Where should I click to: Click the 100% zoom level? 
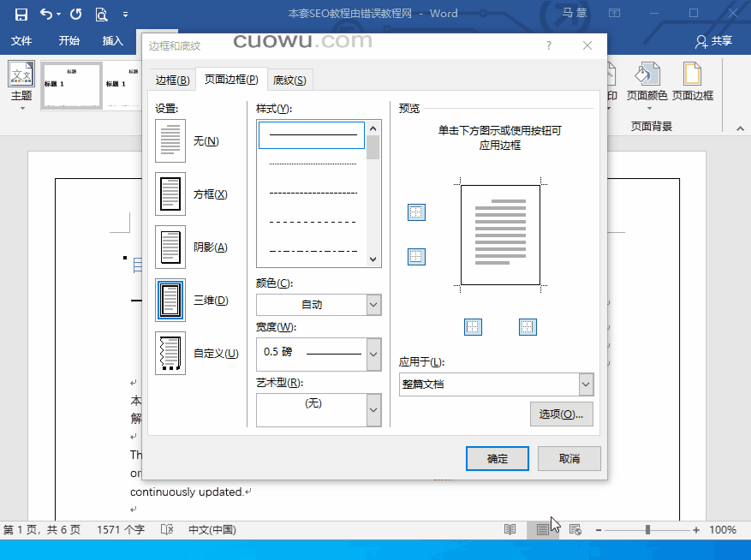tap(722, 530)
